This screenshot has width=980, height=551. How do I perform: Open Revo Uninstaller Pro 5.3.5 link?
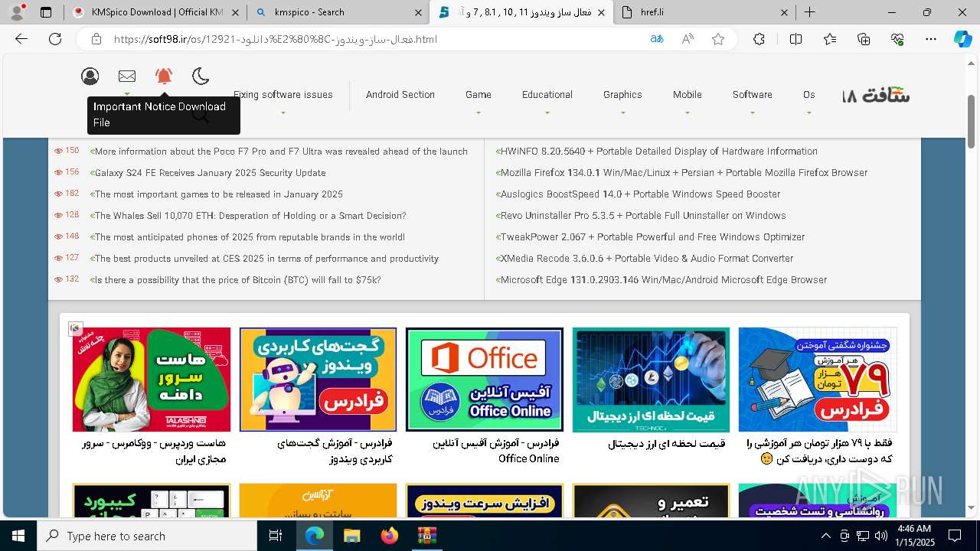(642, 216)
